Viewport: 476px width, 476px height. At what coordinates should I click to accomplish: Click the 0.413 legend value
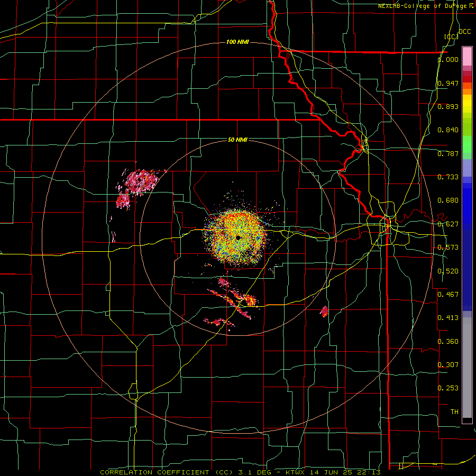[x=448, y=318]
